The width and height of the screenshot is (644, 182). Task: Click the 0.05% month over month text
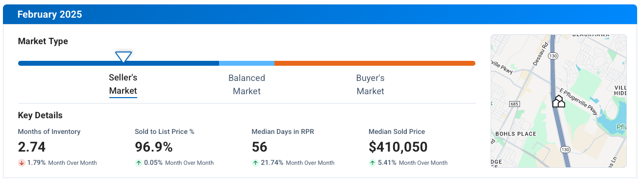click(x=179, y=163)
